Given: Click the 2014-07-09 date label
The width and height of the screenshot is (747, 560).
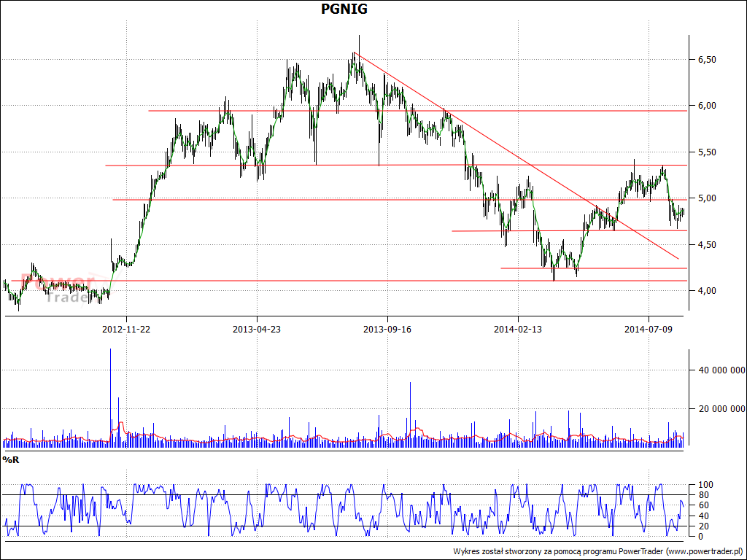Looking at the screenshot, I should (649, 329).
